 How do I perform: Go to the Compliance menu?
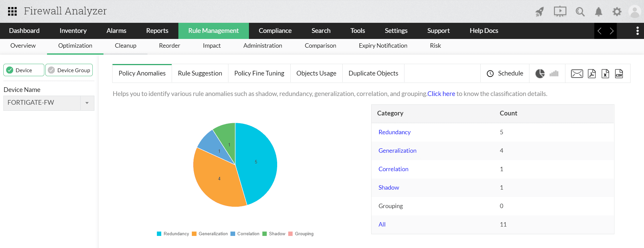(x=275, y=31)
